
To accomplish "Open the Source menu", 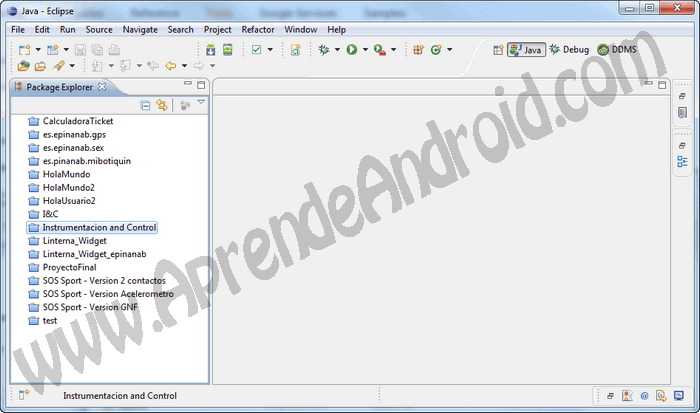I will pyautogui.click(x=99, y=29).
